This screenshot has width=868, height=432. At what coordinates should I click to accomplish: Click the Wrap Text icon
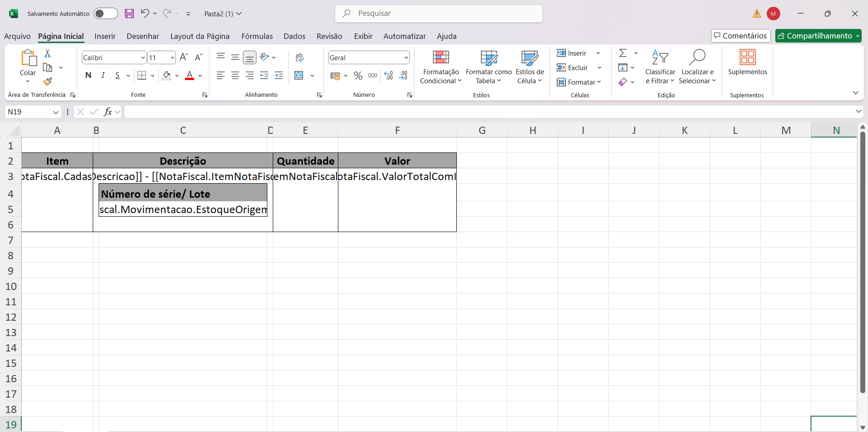[x=299, y=57]
